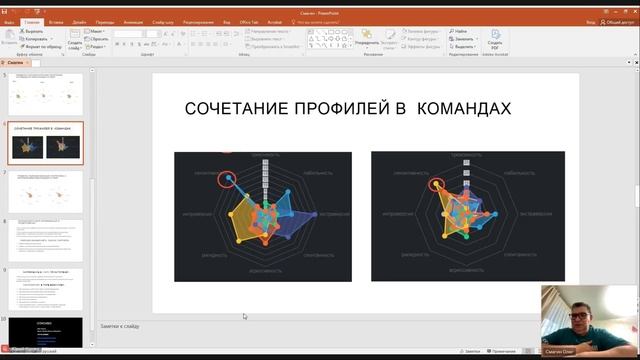Screen dimensions: 640x360
Task: Toggle underline formatting
Action: [x=131, y=44]
